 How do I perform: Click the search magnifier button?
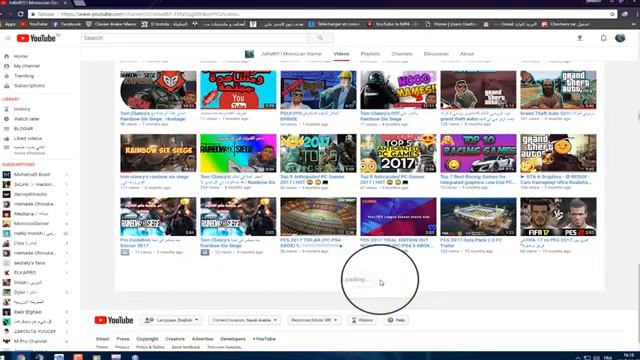click(x=320, y=38)
